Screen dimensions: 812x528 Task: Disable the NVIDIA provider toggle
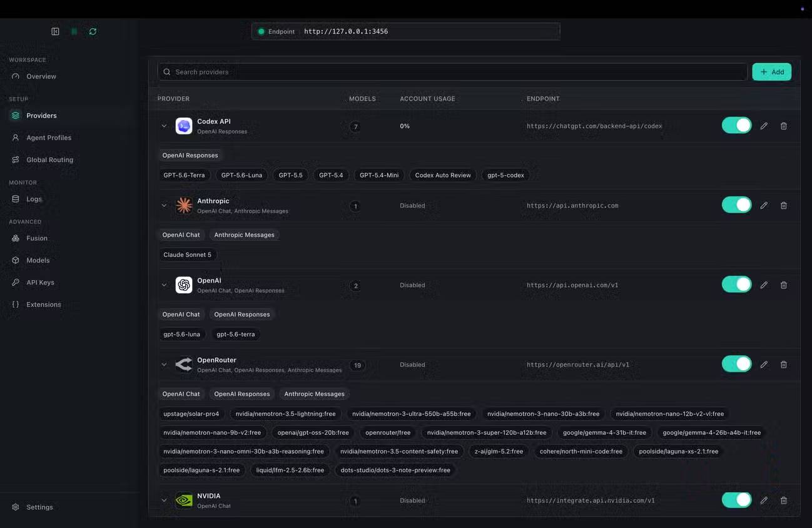coord(736,500)
